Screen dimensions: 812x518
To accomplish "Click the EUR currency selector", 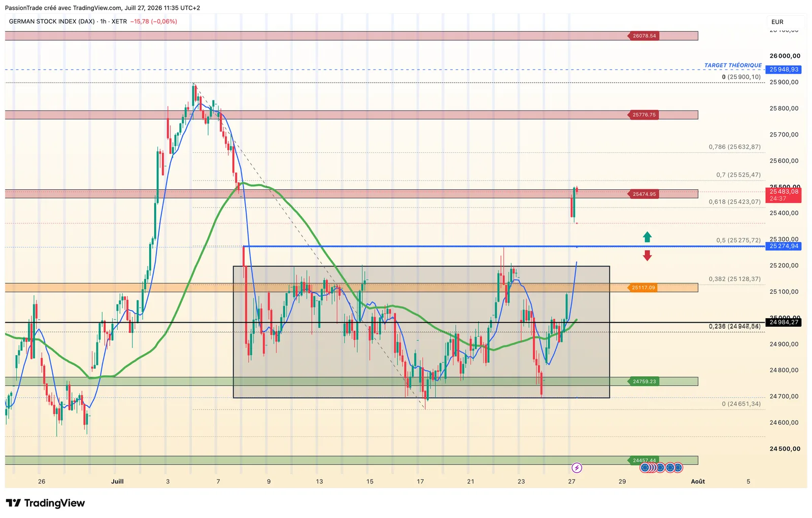I will (x=777, y=22).
